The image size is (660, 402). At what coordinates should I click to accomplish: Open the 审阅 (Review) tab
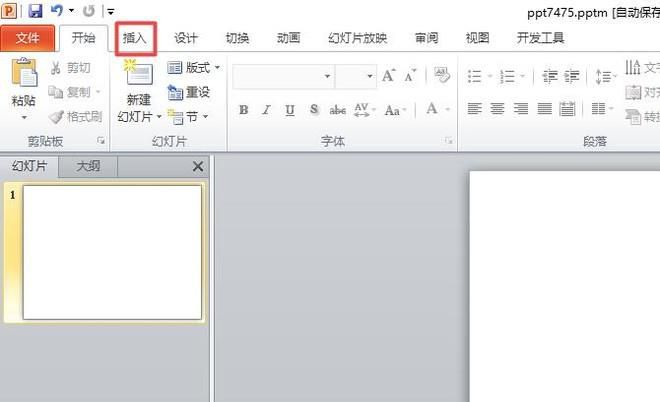click(426, 38)
